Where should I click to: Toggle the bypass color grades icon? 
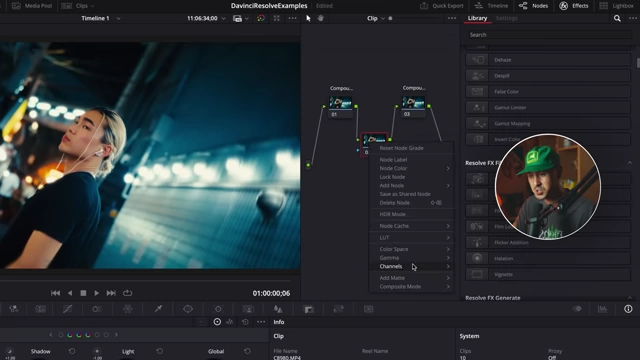[261, 18]
